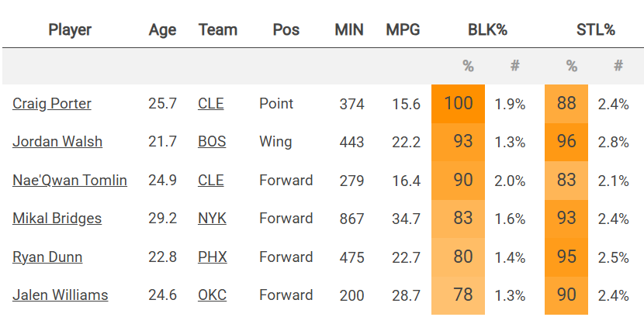Open Jordan Walsh's player link
Image resolution: width=644 pixels, height=324 pixels.
click(57, 142)
